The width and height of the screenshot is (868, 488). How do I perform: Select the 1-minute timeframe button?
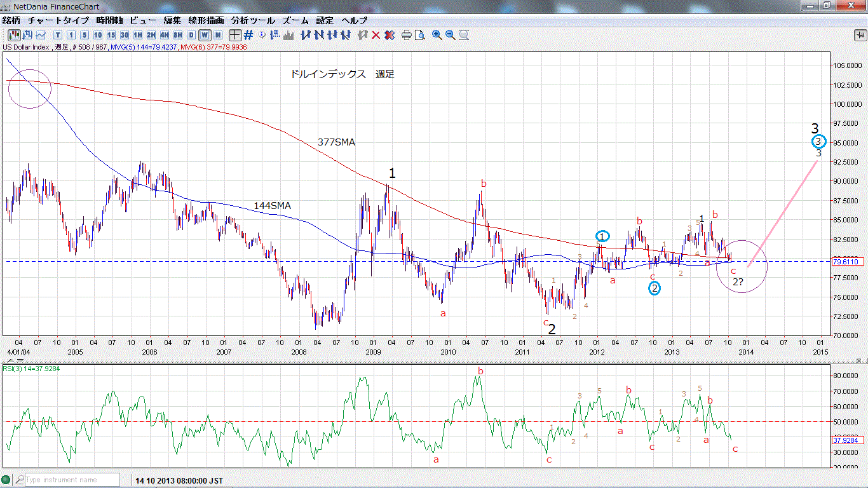pos(71,35)
